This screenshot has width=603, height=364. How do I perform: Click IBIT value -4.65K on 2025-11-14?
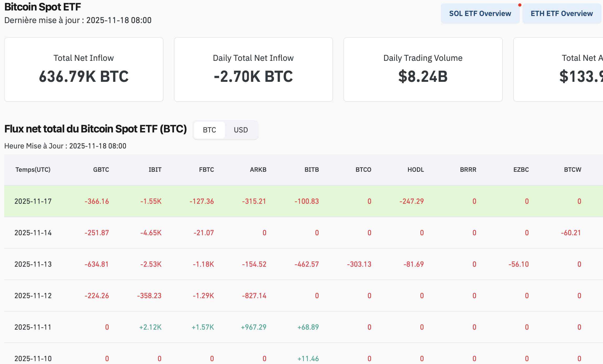click(151, 233)
